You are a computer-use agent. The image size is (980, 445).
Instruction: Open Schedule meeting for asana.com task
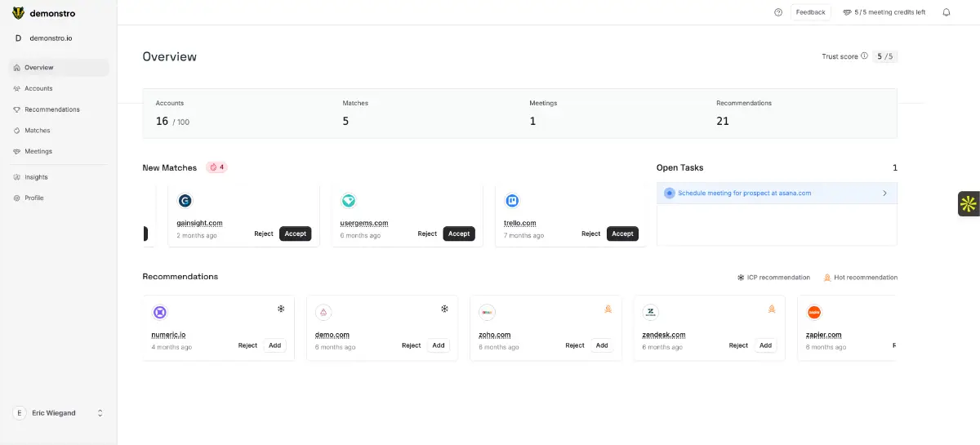tap(744, 194)
